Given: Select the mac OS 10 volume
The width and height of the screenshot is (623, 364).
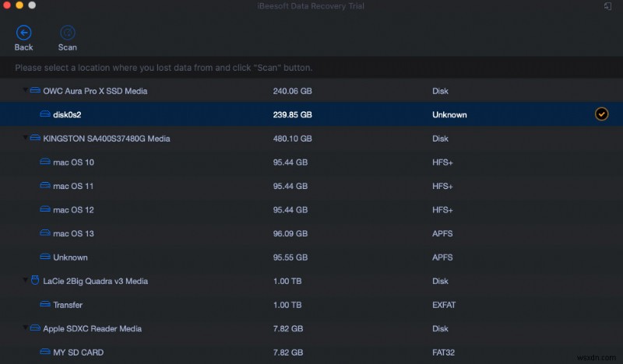Looking at the screenshot, I should [x=73, y=163].
